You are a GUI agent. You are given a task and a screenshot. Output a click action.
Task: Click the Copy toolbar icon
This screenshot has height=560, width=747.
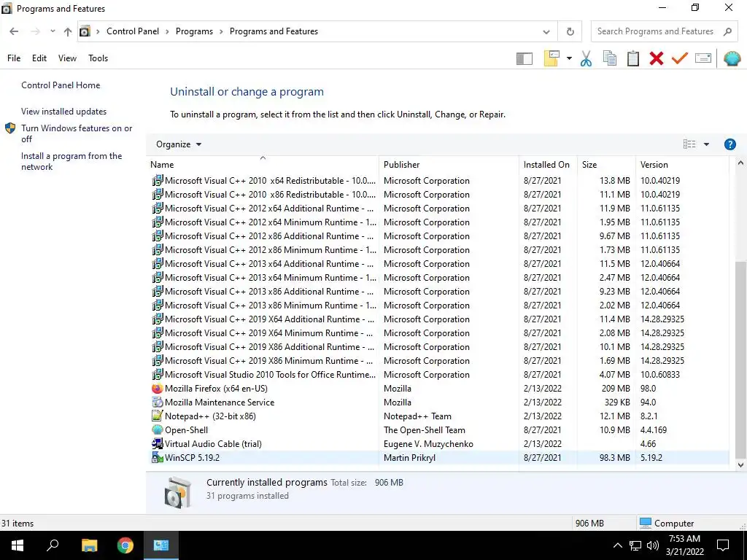point(610,58)
